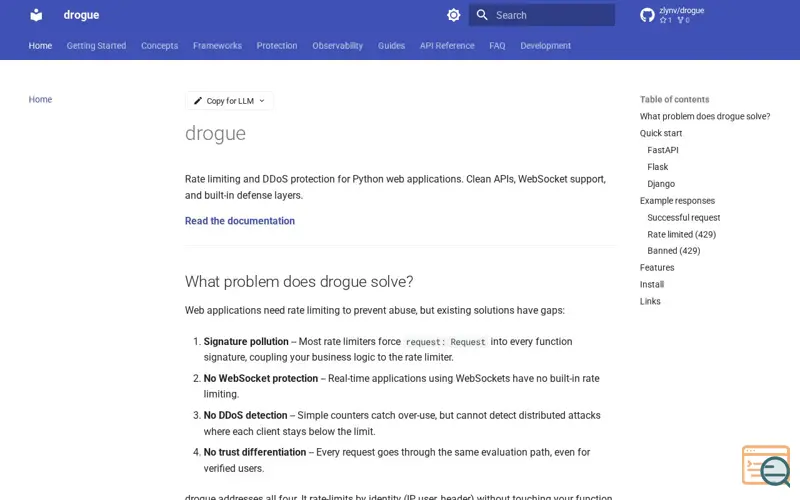Viewport: 800px width, 500px height.
Task: Click the 'request: Request' inline code
Action: tap(445, 342)
